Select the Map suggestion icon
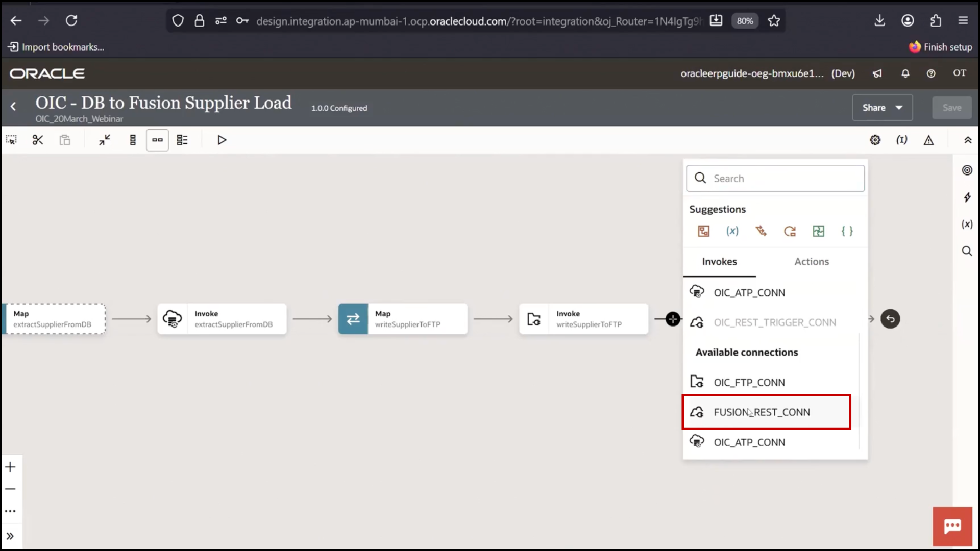 pyautogui.click(x=703, y=231)
